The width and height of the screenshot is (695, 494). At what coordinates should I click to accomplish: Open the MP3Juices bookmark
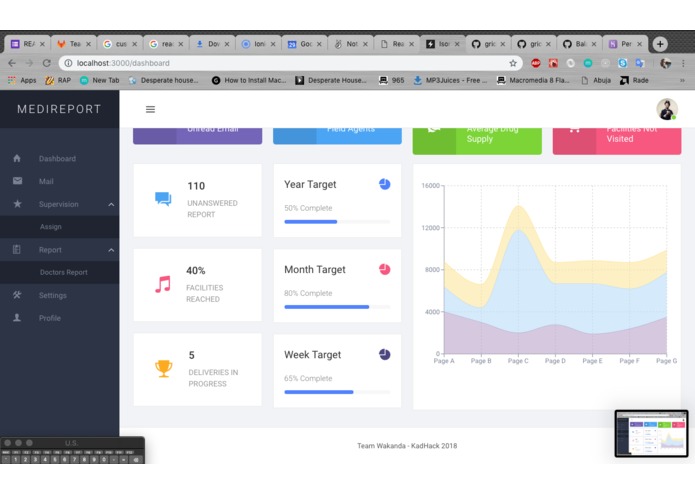point(450,80)
